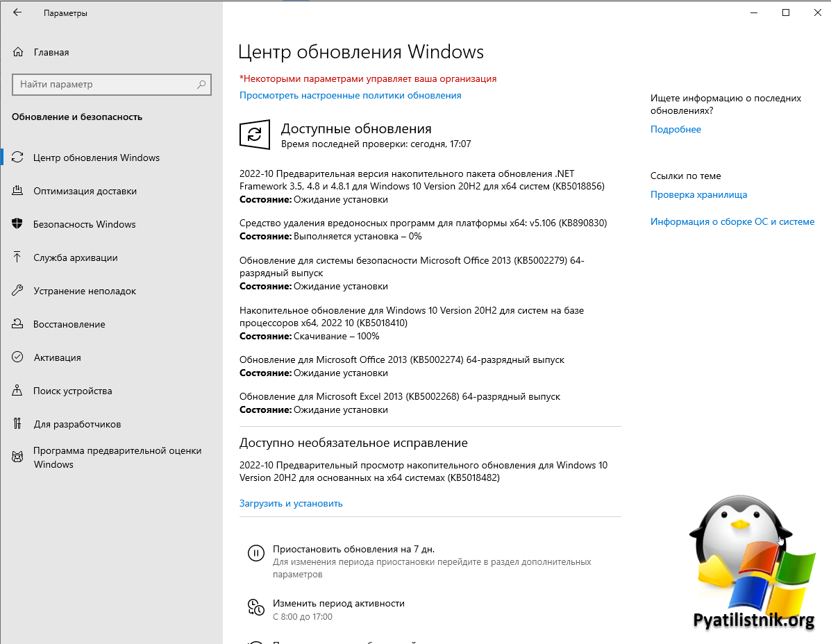Viewport: 831px width, 644px height.
Task: Click the pause updates icon
Action: tap(256, 553)
